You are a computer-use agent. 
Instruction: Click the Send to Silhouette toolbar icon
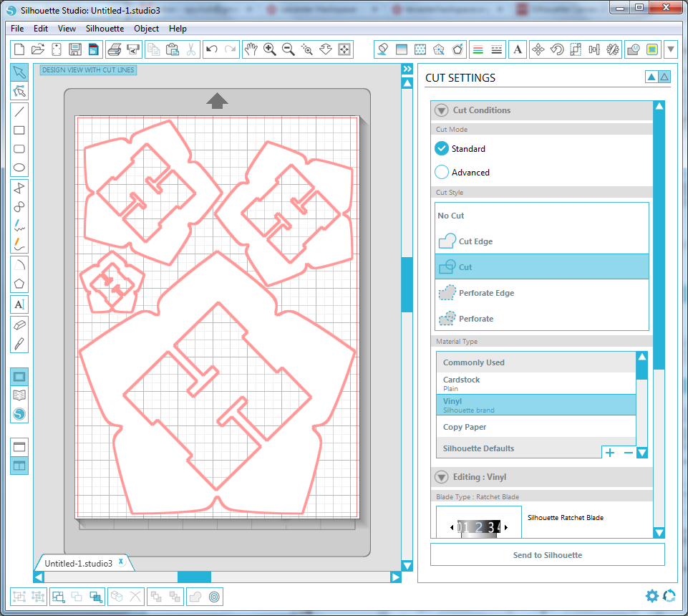point(133,49)
